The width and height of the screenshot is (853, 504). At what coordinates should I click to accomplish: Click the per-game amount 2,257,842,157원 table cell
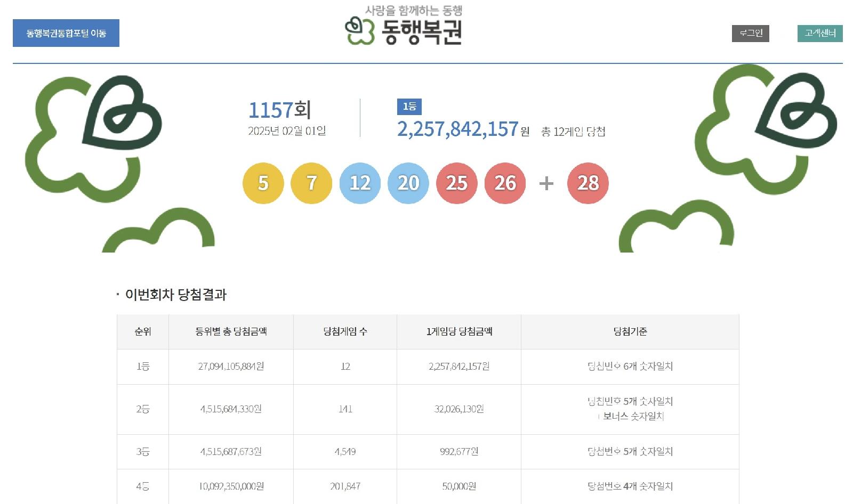[459, 367]
